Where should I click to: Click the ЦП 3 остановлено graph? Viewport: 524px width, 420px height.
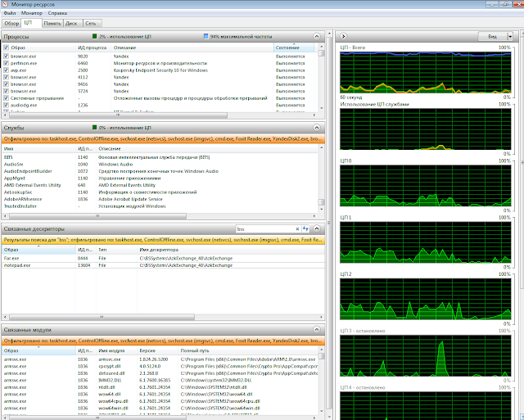point(426,356)
